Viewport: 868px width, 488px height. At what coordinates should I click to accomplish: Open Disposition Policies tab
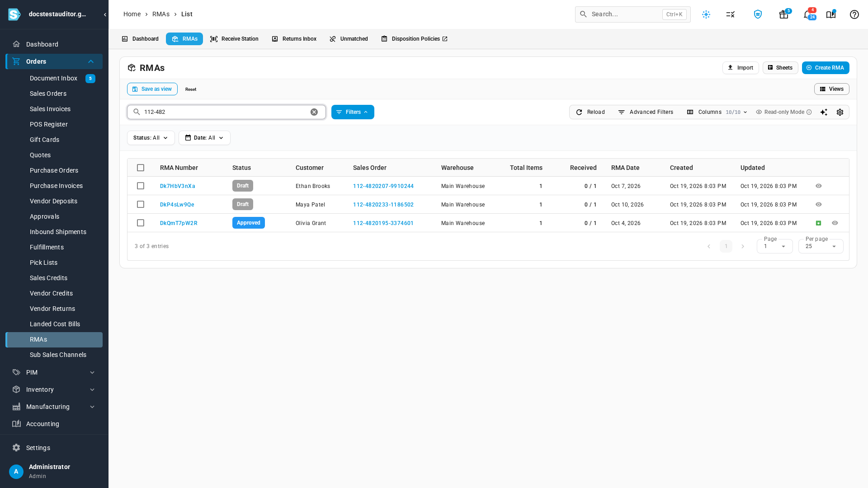point(414,39)
